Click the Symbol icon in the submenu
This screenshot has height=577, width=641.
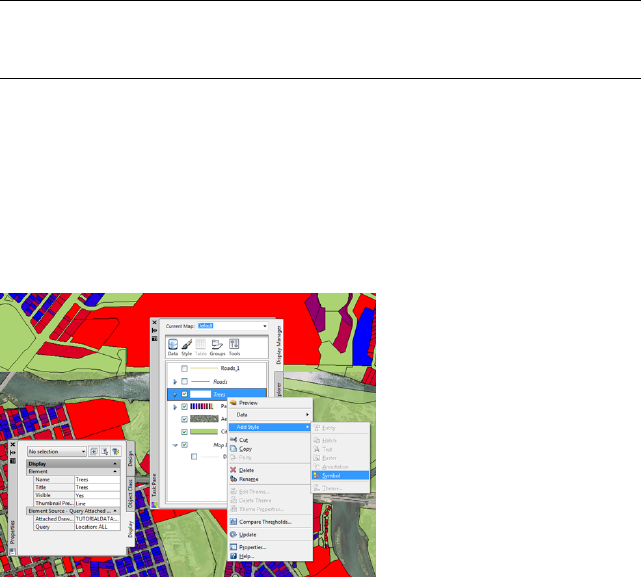click(317, 475)
